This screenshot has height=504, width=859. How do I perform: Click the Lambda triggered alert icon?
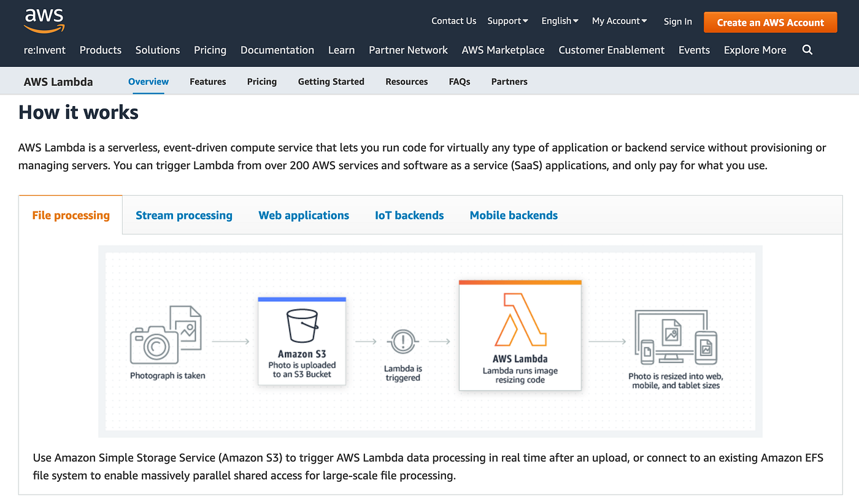click(x=403, y=342)
